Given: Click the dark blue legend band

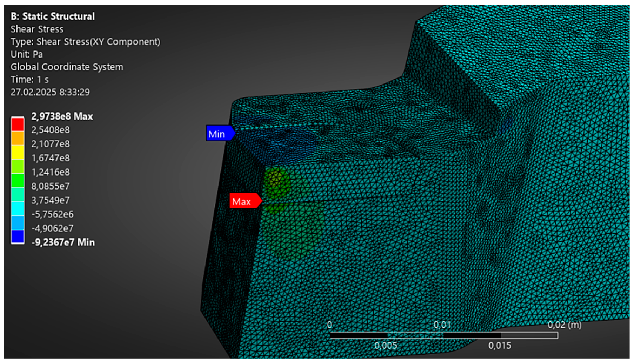Looking at the screenshot, I should tap(18, 237).
